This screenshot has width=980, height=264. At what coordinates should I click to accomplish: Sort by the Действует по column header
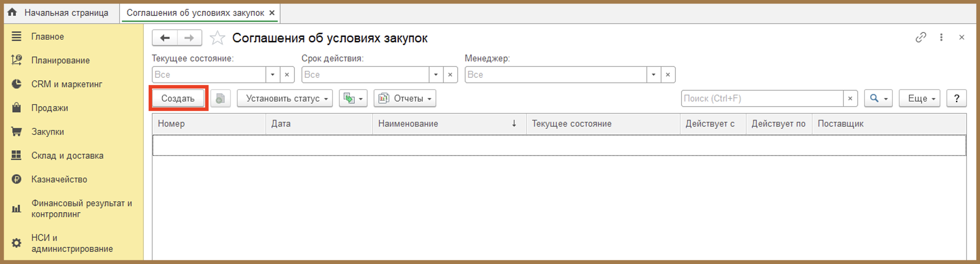pyautogui.click(x=779, y=123)
